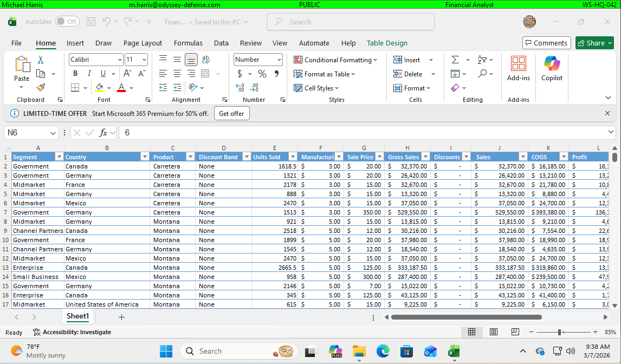The height and width of the screenshot is (364, 621).
Task: Click the Get offer button
Action: [231, 113]
